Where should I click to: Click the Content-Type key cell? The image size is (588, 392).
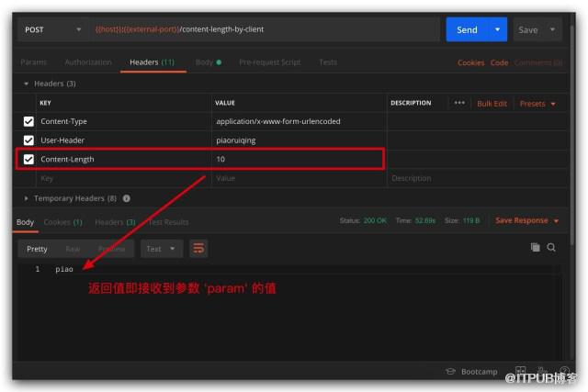point(124,121)
